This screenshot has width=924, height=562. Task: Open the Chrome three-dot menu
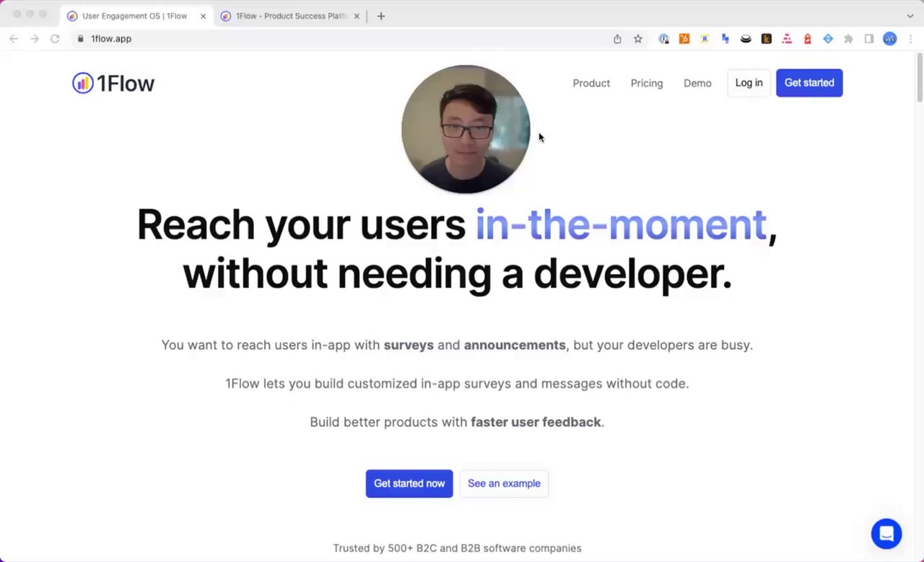click(x=911, y=39)
